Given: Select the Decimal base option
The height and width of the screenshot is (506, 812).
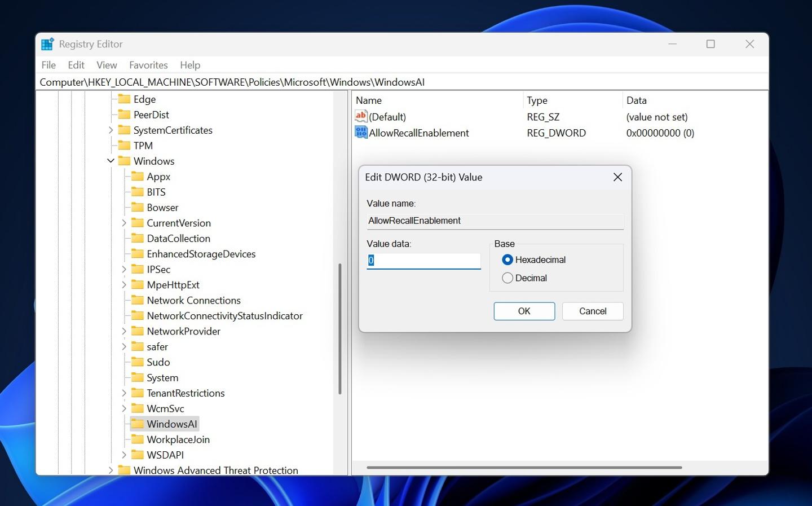Looking at the screenshot, I should point(507,278).
